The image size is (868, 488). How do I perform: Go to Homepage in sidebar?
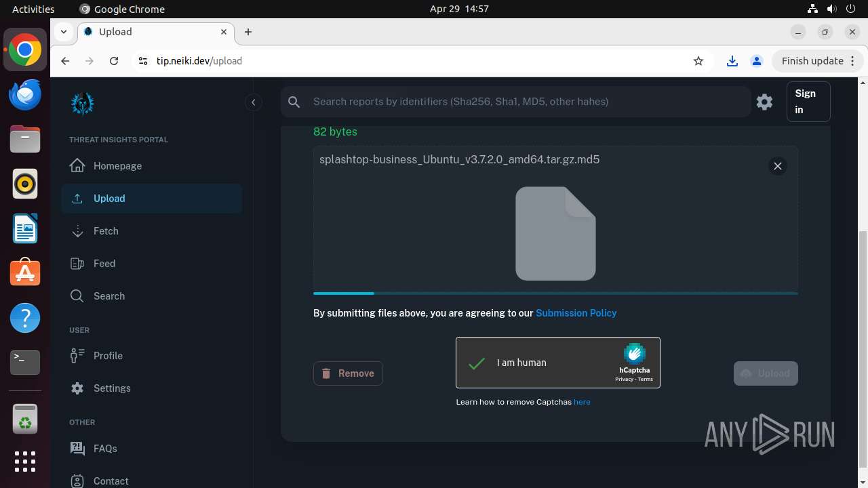(x=152, y=166)
